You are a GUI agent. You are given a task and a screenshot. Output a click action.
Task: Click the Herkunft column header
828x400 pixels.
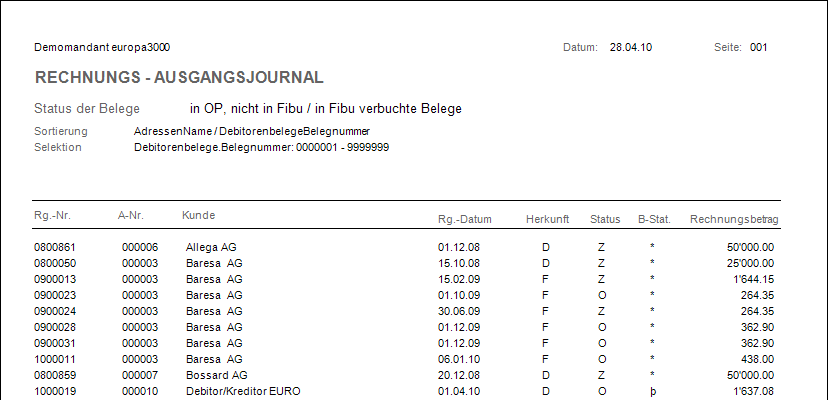(547, 219)
